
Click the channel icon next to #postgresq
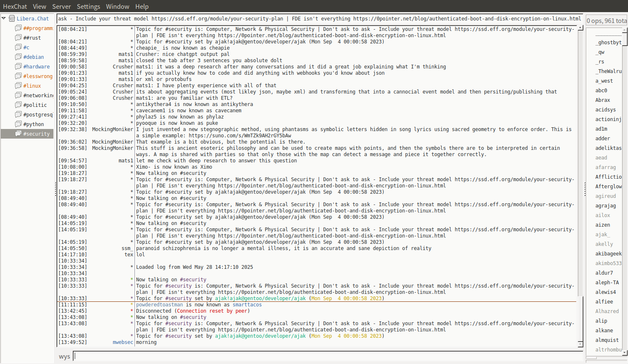click(18, 114)
